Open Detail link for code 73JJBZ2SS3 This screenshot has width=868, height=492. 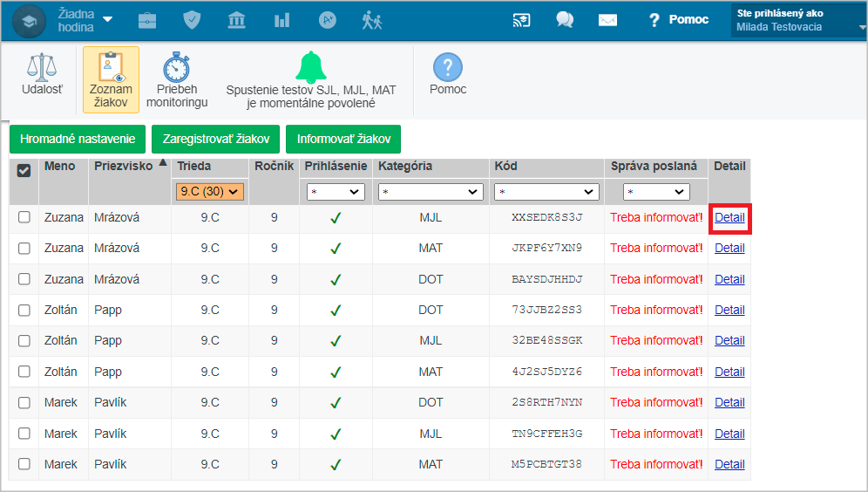(729, 311)
